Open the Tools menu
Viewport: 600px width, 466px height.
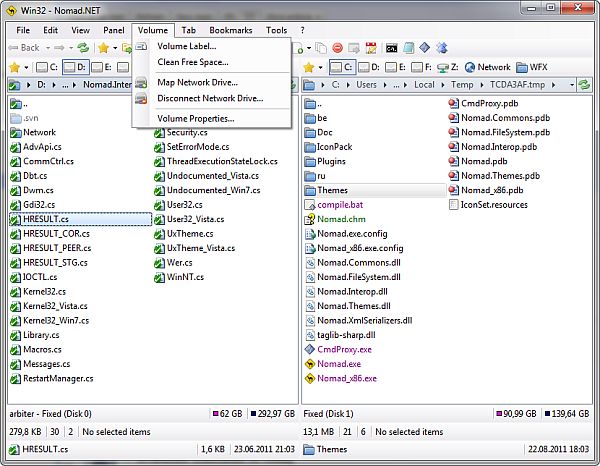click(x=276, y=30)
